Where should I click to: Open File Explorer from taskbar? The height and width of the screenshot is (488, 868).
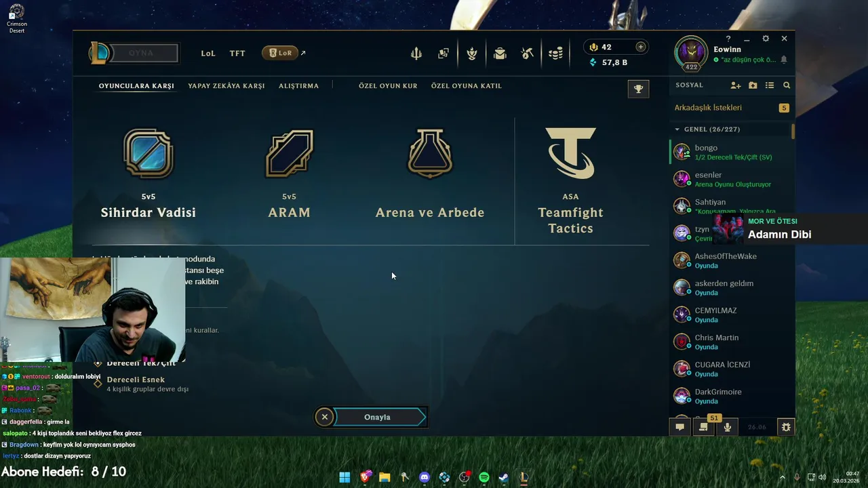coord(384,477)
